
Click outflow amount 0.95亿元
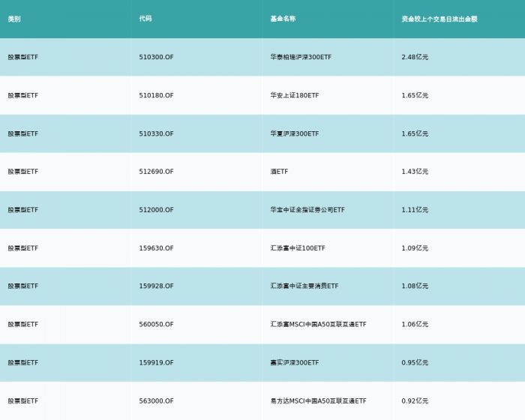click(x=415, y=363)
